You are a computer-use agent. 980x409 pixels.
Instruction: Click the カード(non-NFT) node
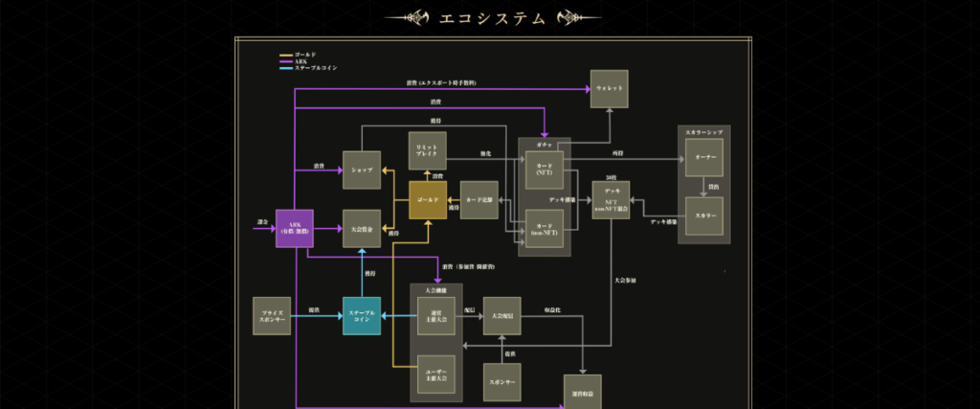tap(545, 228)
